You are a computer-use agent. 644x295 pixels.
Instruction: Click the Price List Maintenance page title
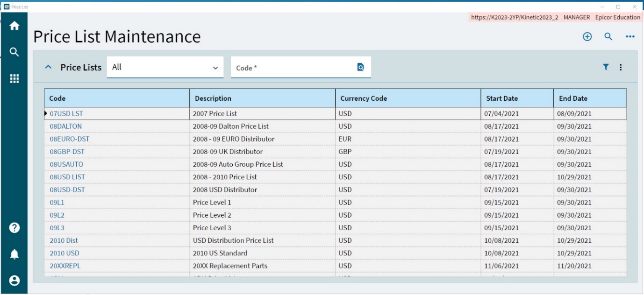(117, 36)
